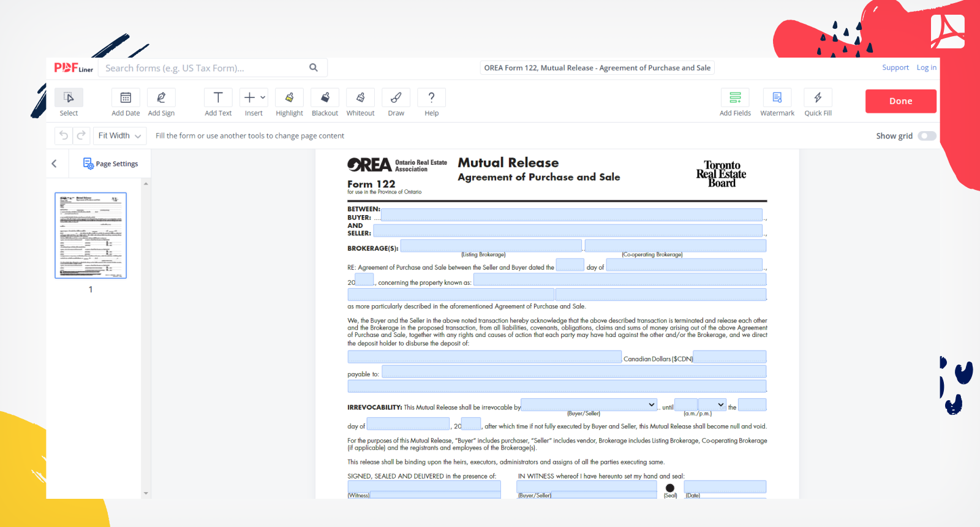
Task: Click the seal black dot
Action: (x=670, y=488)
